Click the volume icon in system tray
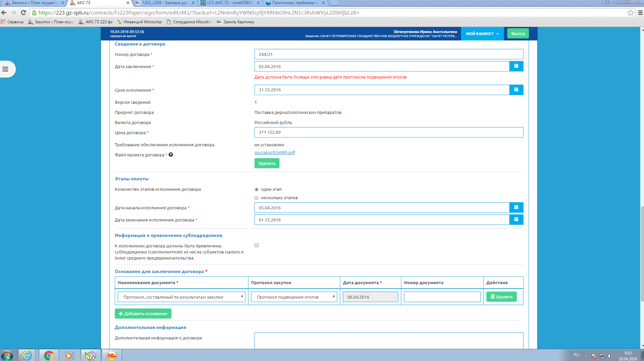644x361 pixels. click(x=610, y=356)
